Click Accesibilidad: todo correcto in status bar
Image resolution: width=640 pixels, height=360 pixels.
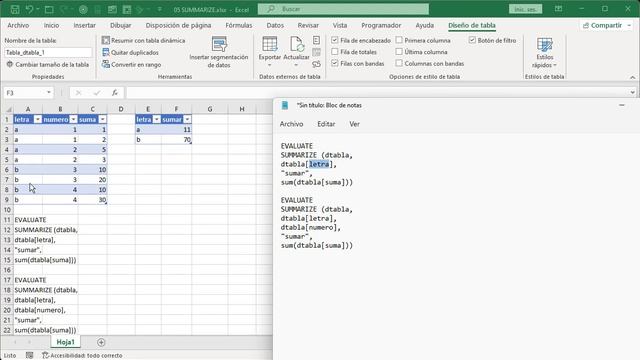pyautogui.click(x=82, y=356)
